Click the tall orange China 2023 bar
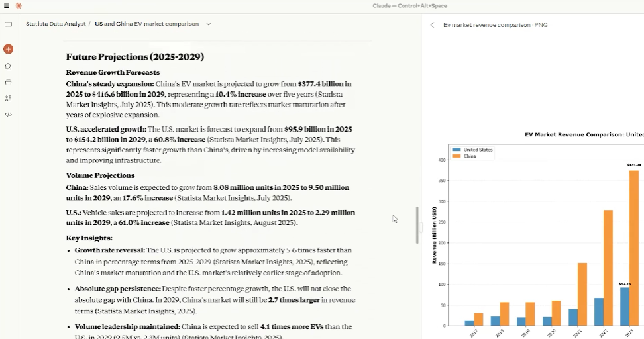Screen dimensions: 644x339 [x=634, y=248]
